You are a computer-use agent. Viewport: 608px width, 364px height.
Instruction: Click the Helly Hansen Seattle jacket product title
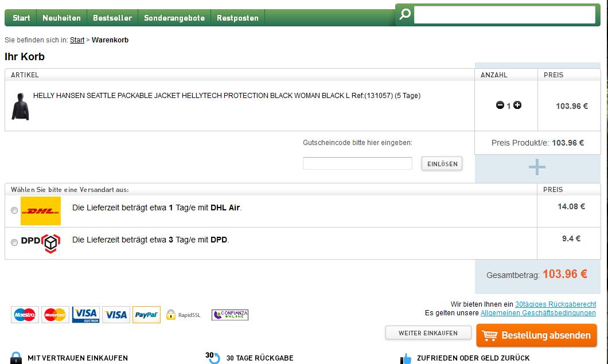[x=227, y=95]
